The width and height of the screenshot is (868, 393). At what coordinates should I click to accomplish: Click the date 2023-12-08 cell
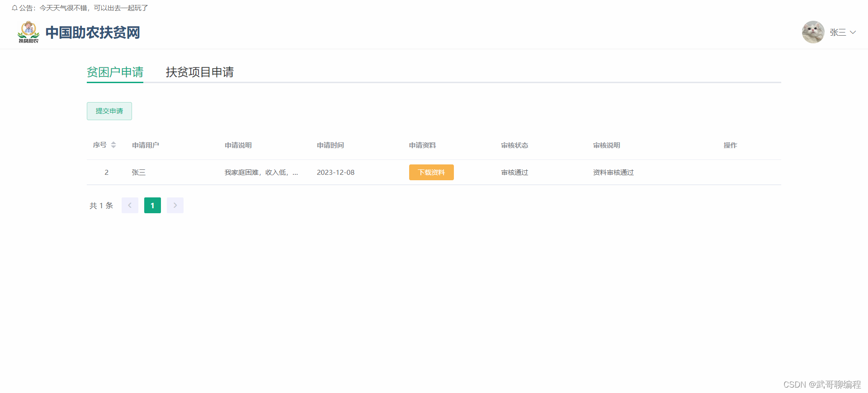(x=335, y=173)
